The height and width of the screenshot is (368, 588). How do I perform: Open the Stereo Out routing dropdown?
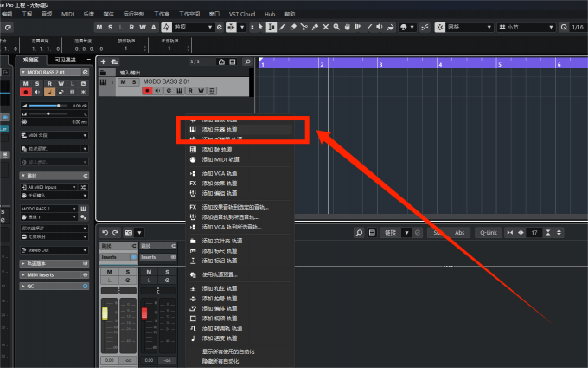(x=54, y=250)
